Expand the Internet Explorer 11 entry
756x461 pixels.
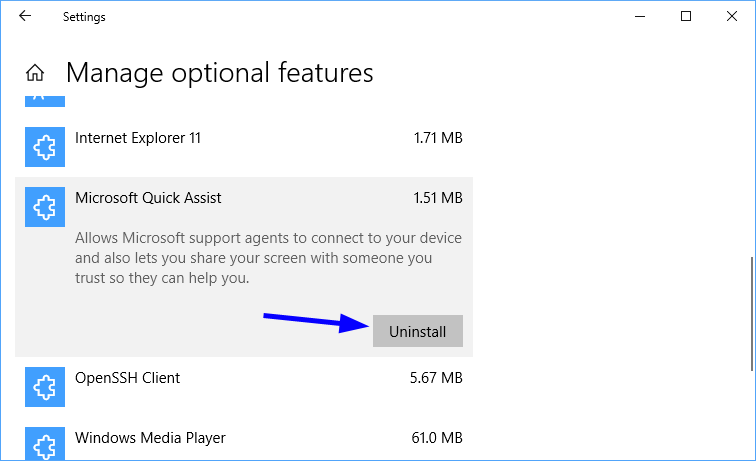[x=244, y=147]
